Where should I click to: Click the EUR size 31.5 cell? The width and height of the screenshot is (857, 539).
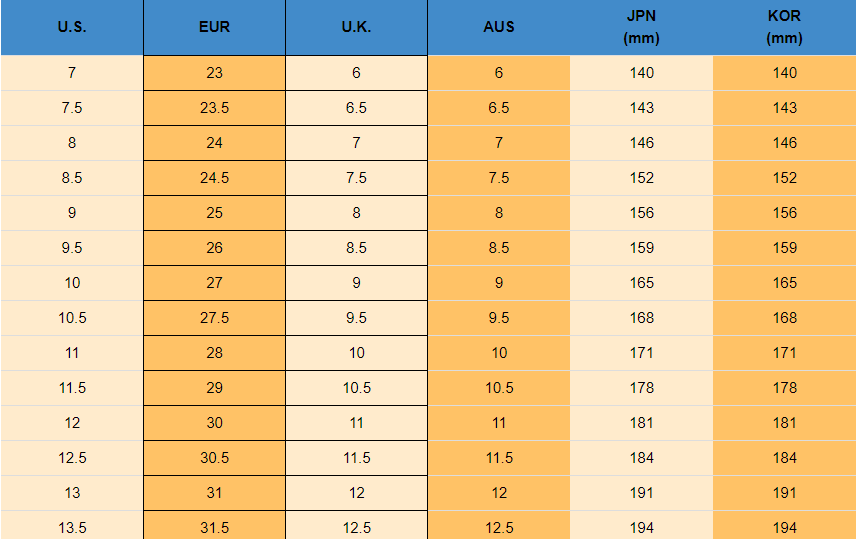click(x=214, y=527)
